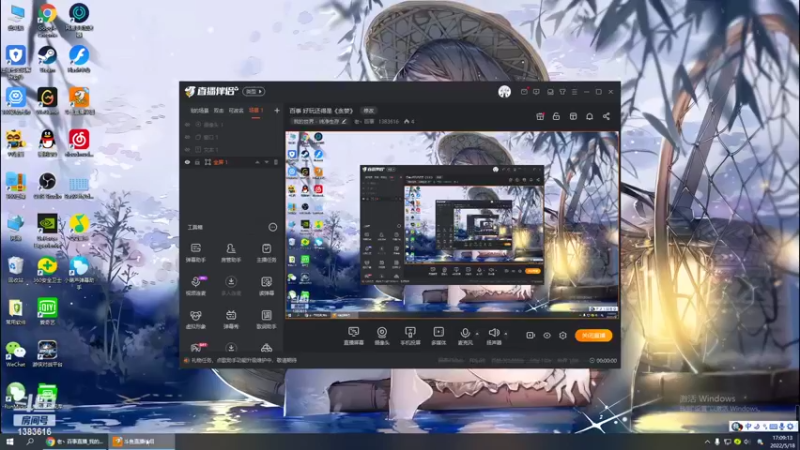The width and height of the screenshot is (800, 450).
Task: Add a camera source from bottom toolbar
Action: click(x=382, y=336)
